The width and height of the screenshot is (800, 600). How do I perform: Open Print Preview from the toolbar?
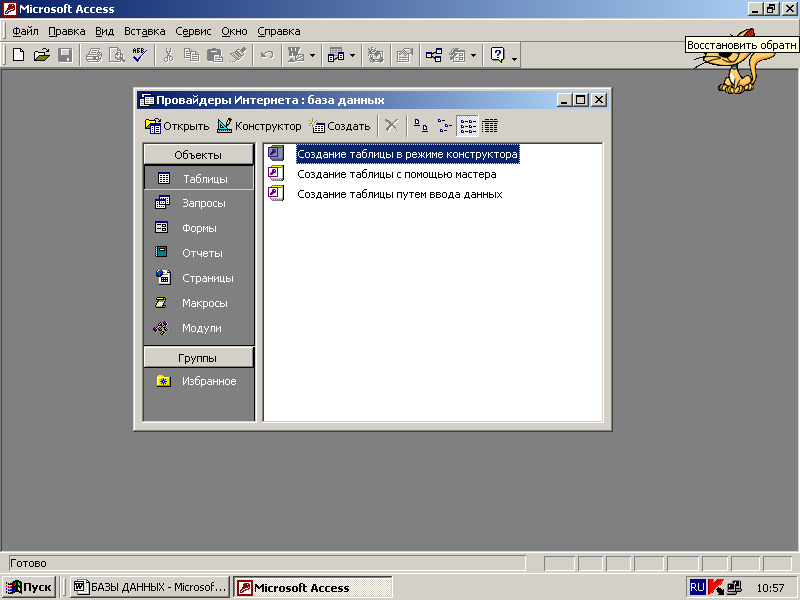click(117, 55)
